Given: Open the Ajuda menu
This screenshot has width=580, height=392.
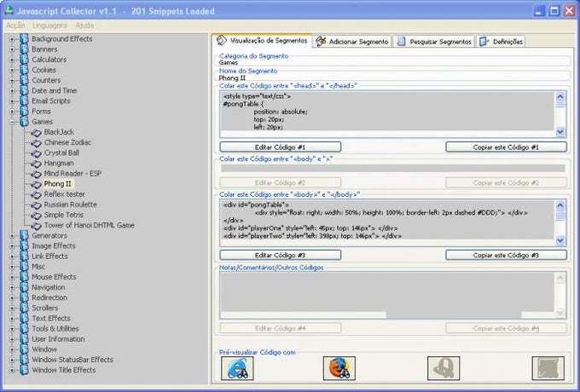Looking at the screenshot, I should click(84, 25).
